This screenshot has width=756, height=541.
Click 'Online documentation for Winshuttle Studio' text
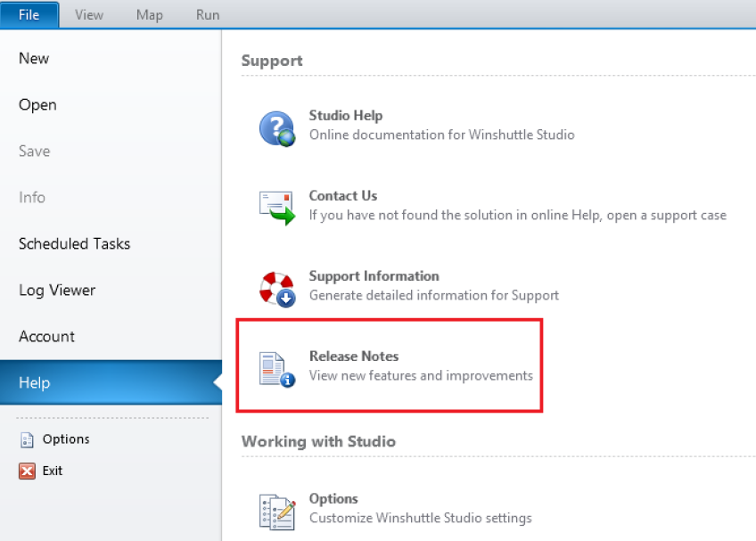441,135
